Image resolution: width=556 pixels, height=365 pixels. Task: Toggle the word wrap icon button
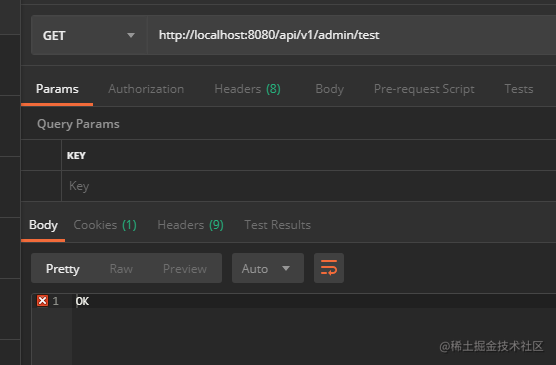tap(329, 268)
